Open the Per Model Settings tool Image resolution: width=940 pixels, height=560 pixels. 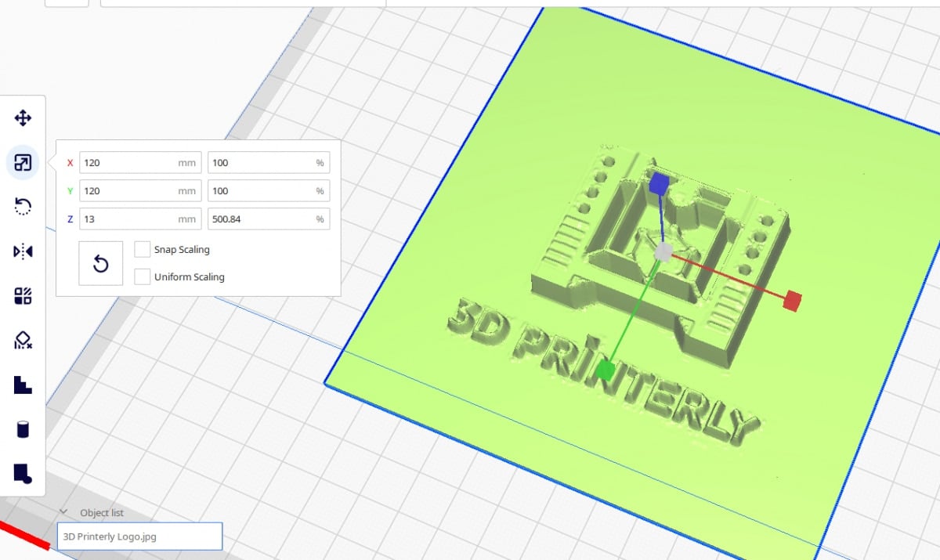[23, 296]
